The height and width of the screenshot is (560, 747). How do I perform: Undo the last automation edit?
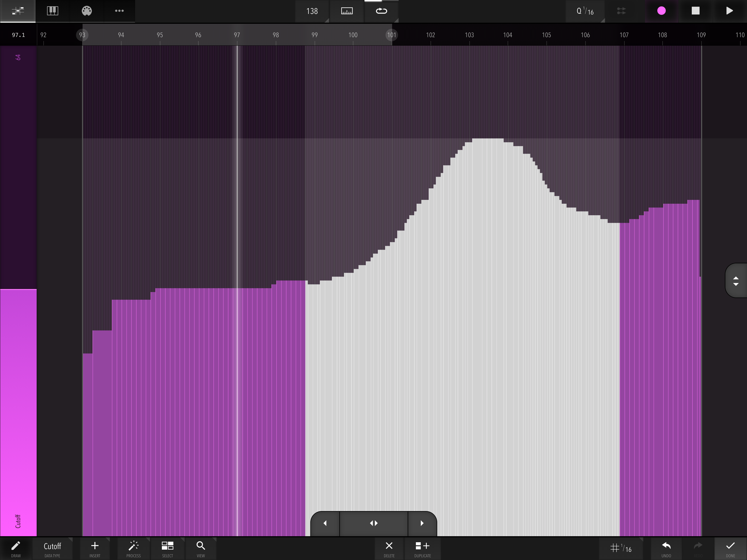[666, 548]
